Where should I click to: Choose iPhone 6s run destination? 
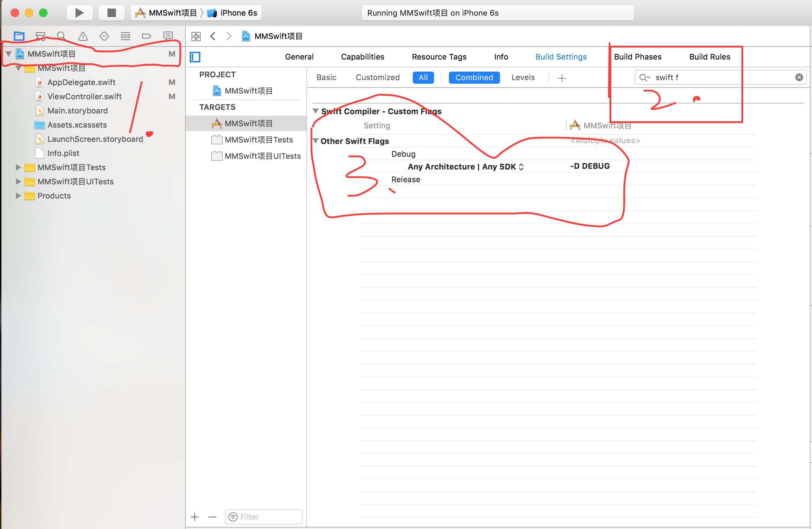point(232,13)
